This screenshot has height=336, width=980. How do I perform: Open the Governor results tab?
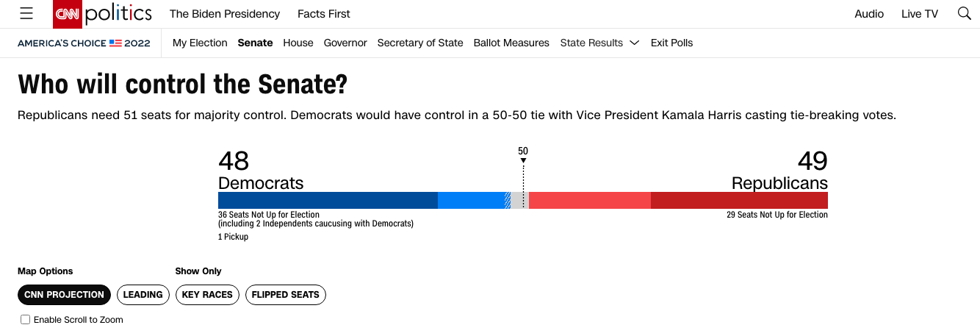(x=345, y=43)
